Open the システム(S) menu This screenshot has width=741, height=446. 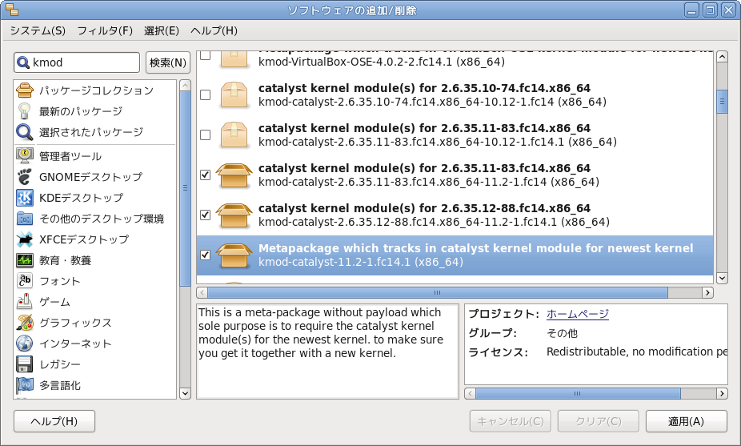(x=38, y=31)
